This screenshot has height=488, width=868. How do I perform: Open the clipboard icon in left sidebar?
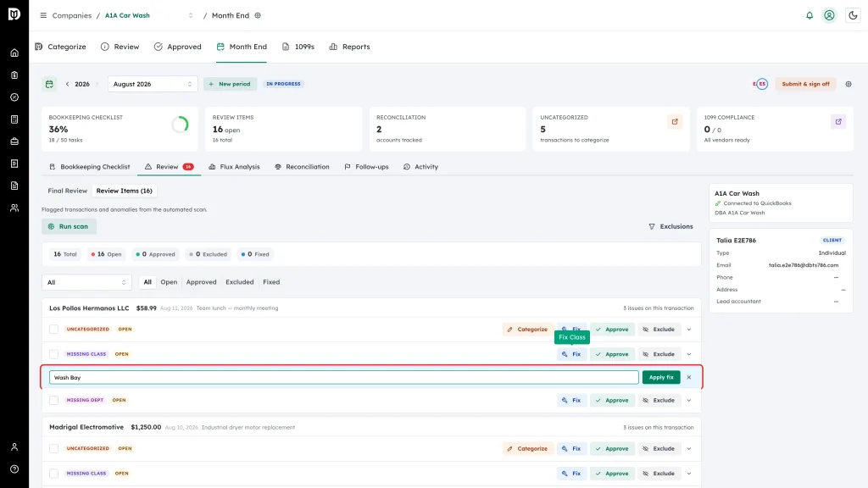pyautogui.click(x=14, y=75)
